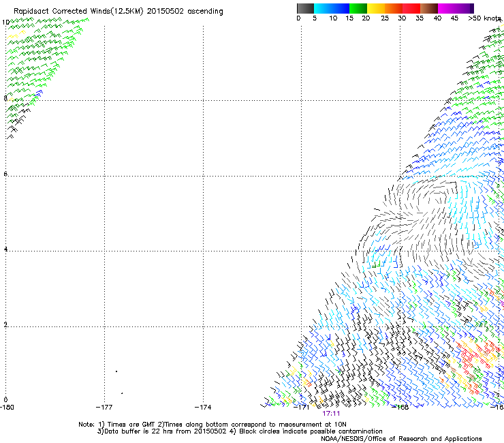Click the gray 0-5 knots color band
The width and height of the screenshot is (504, 443).
tap(305, 8)
